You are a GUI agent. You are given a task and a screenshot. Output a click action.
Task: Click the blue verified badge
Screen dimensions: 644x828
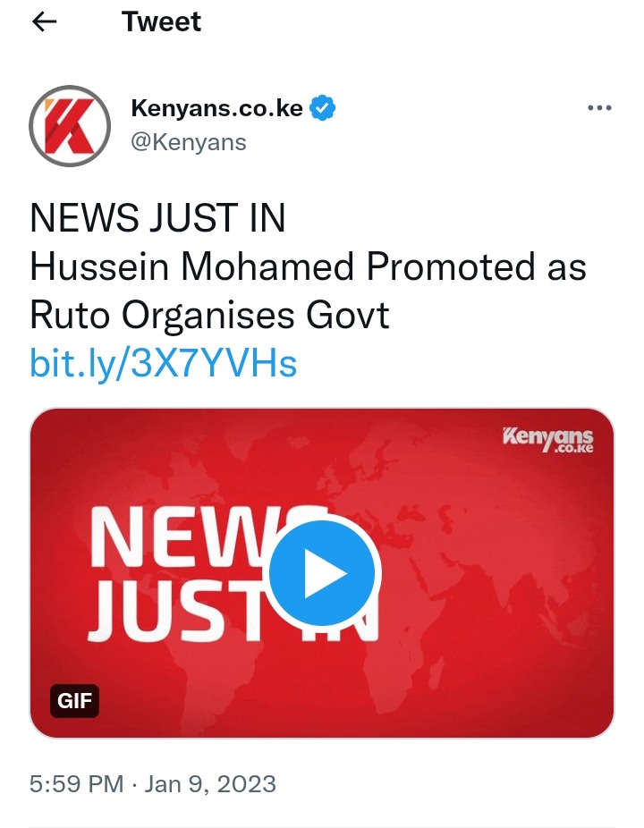pyautogui.click(x=322, y=107)
